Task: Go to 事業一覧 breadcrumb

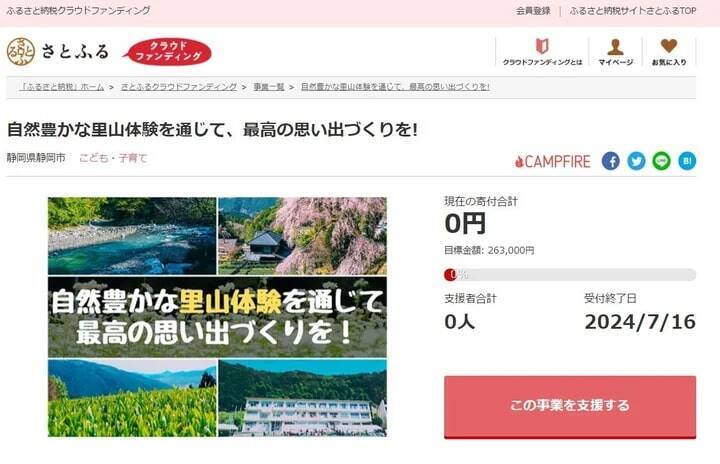Action: pos(269,87)
